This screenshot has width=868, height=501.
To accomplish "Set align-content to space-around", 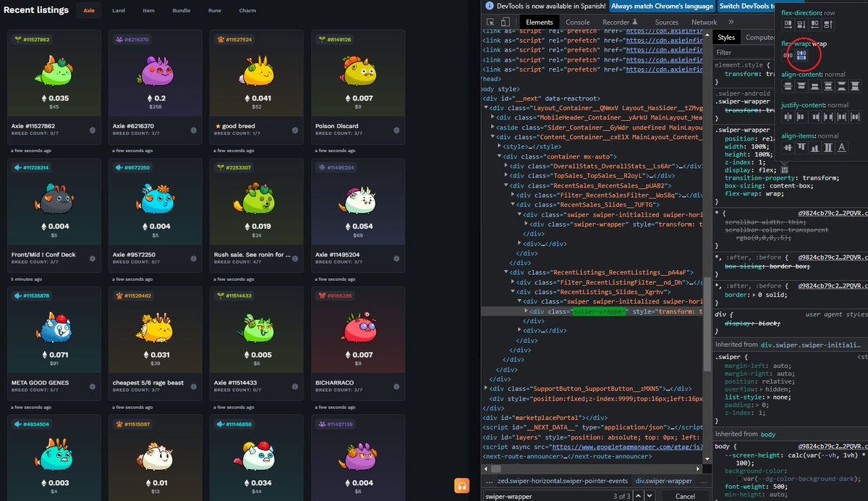I will (827, 85).
